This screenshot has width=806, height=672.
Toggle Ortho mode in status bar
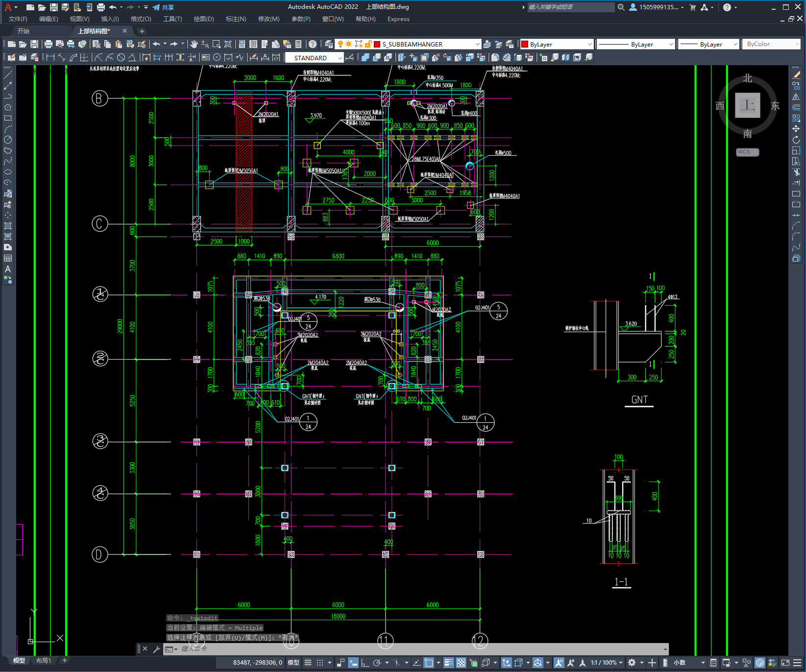365,663
